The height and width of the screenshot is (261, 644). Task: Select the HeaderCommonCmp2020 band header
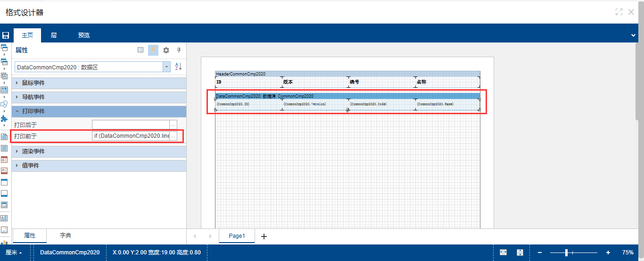click(347, 74)
